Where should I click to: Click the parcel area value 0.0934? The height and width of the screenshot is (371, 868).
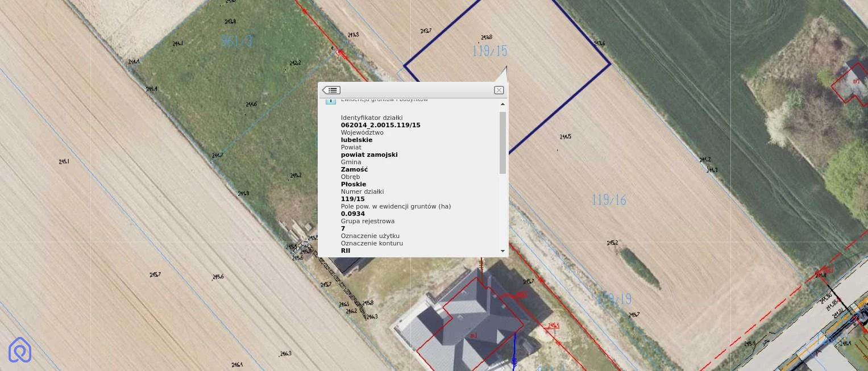tap(352, 214)
